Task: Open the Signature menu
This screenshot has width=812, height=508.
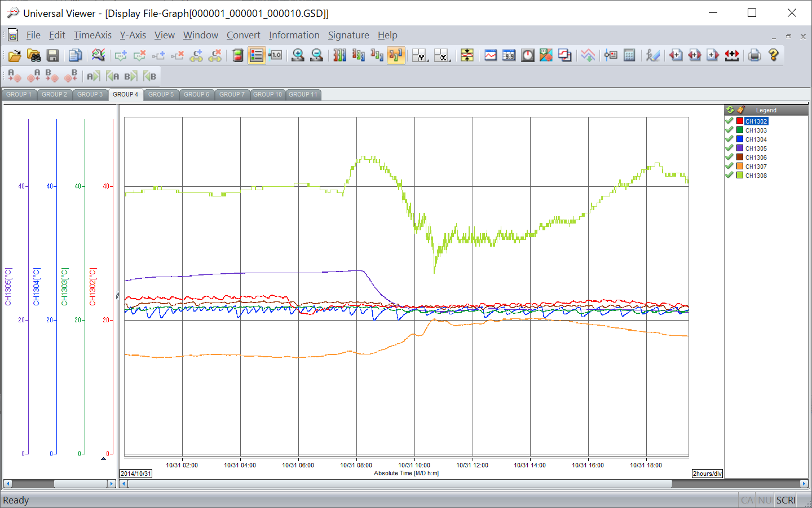Action: point(348,35)
